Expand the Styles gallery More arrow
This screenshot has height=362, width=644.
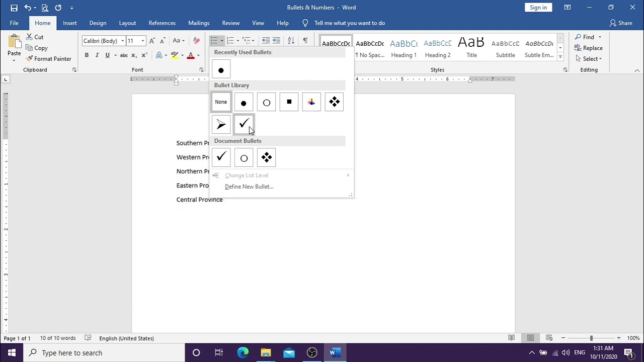coord(560,57)
